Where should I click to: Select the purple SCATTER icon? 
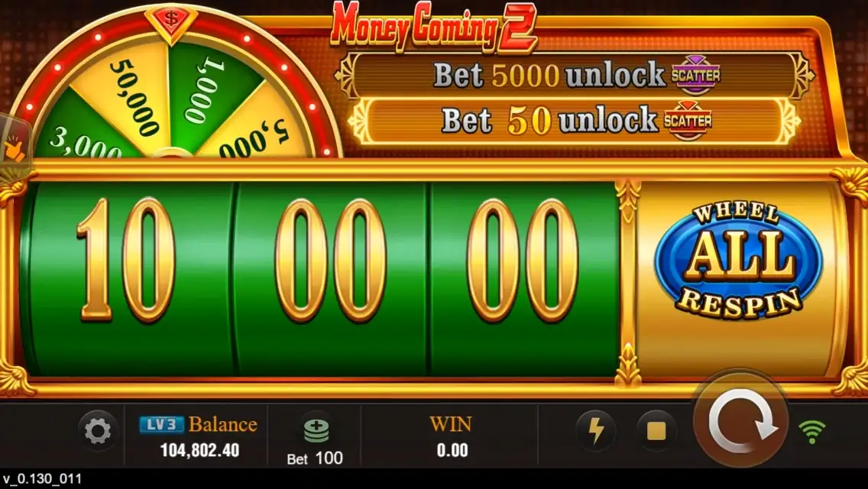(x=696, y=76)
